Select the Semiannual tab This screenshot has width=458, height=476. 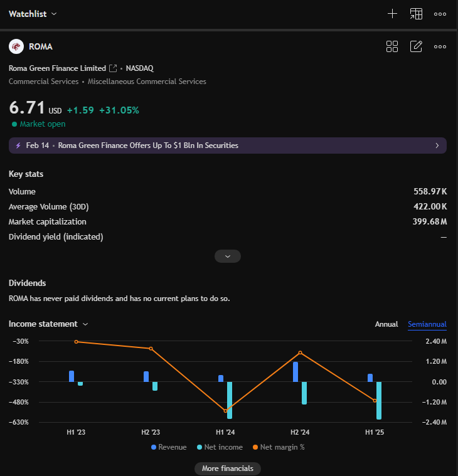(427, 324)
